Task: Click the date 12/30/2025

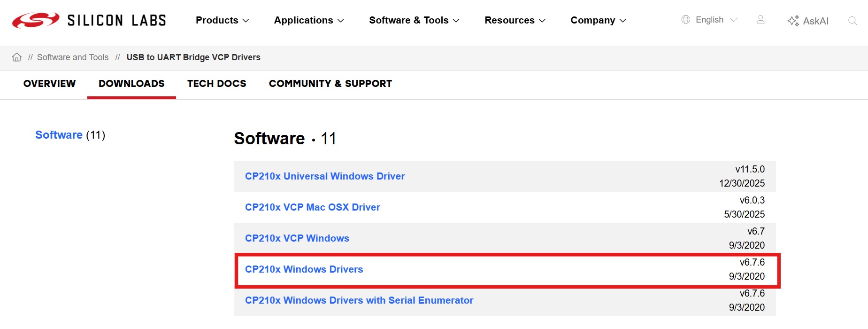Action: point(742,183)
